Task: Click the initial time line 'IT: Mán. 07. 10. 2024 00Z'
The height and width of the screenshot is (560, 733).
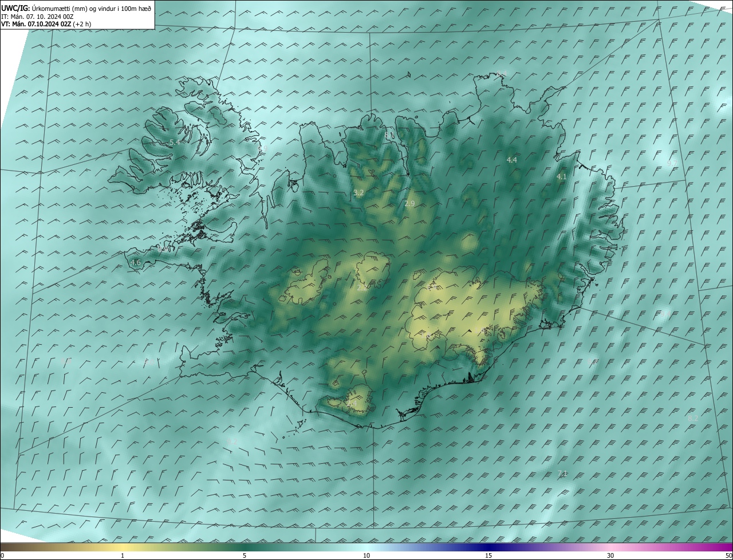Action: (x=37, y=17)
